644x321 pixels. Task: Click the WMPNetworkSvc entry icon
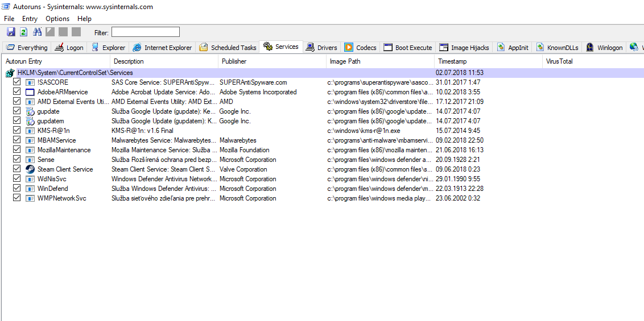coord(30,198)
